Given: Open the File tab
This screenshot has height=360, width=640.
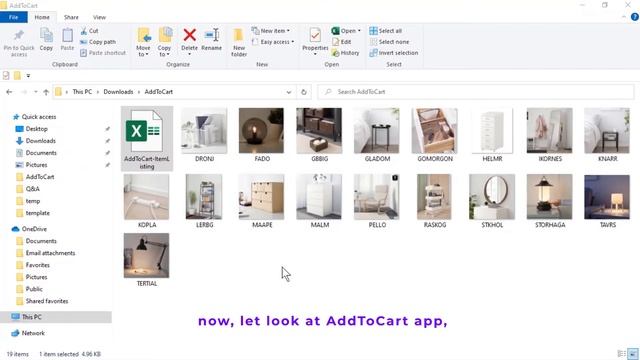Looking at the screenshot, I should 13,17.
